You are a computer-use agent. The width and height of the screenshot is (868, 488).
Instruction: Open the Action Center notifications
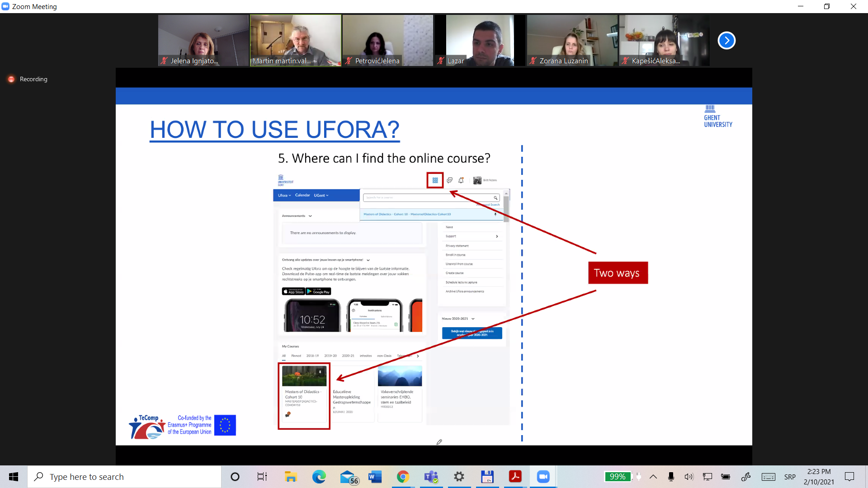pyautogui.click(x=849, y=477)
